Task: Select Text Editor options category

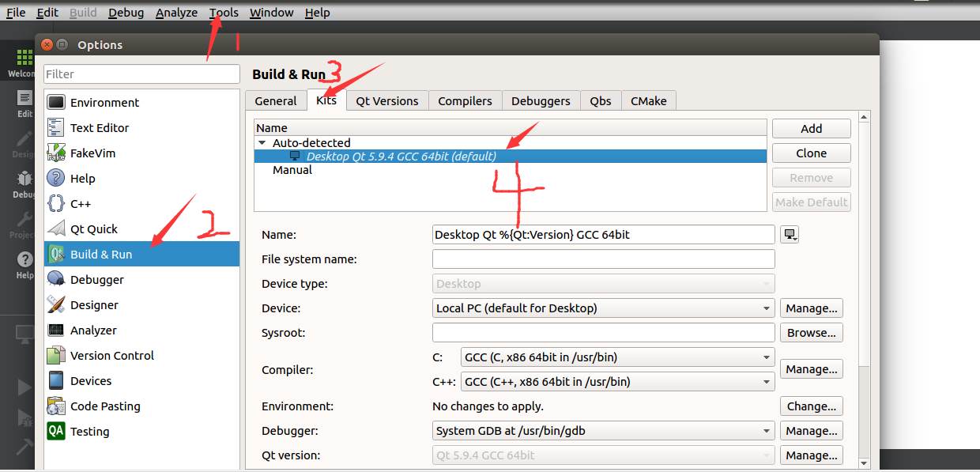Action: point(141,128)
